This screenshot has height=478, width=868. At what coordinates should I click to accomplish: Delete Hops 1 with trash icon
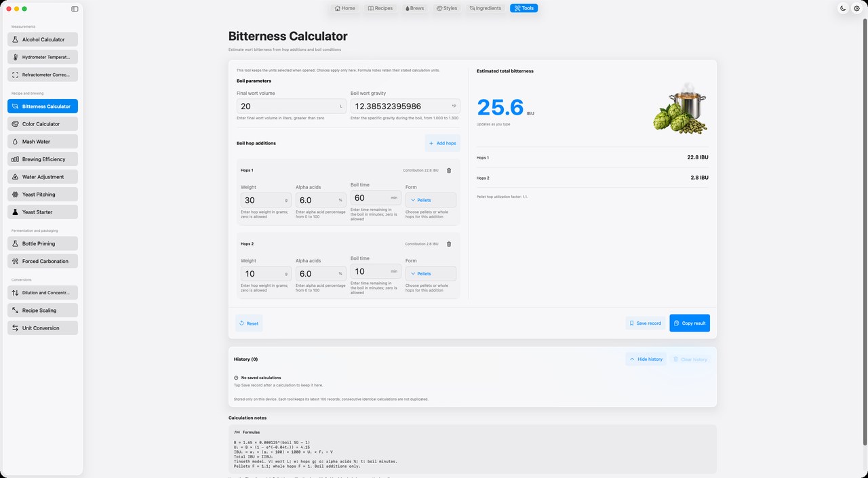448,170
